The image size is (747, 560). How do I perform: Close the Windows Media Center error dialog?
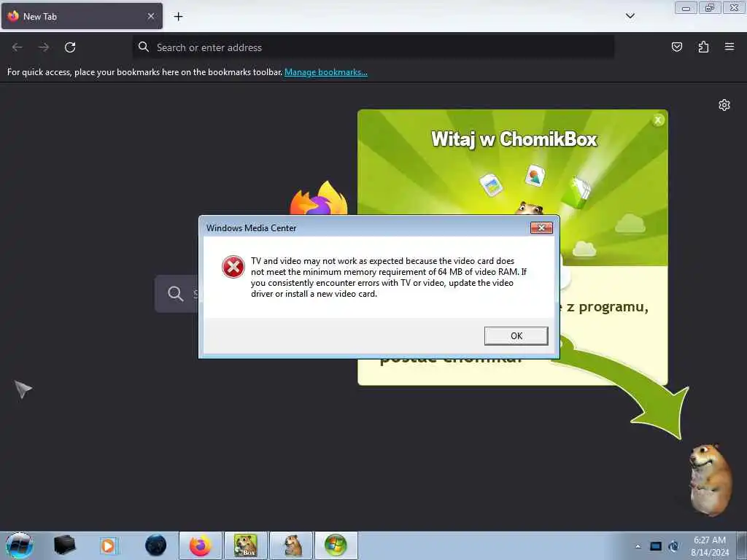(x=541, y=227)
